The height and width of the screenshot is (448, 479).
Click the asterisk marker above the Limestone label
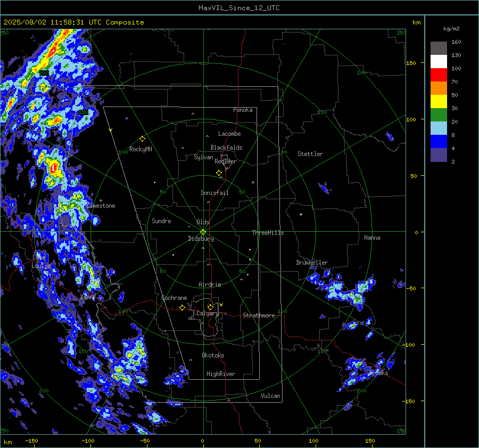coord(101,201)
